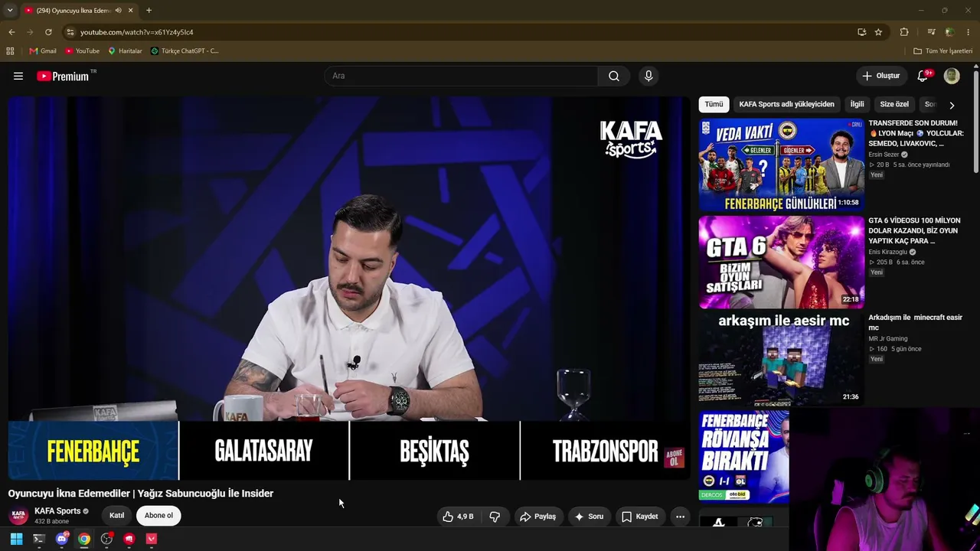This screenshot has height=551, width=980.
Task: Open arkaşım ile aesir mc thumbnail
Action: pyautogui.click(x=782, y=359)
